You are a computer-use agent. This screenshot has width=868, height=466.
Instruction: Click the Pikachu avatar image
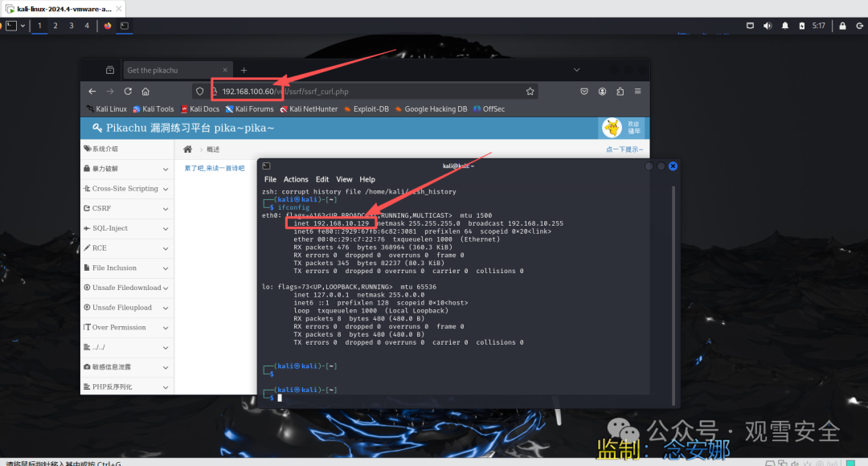tap(612, 128)
